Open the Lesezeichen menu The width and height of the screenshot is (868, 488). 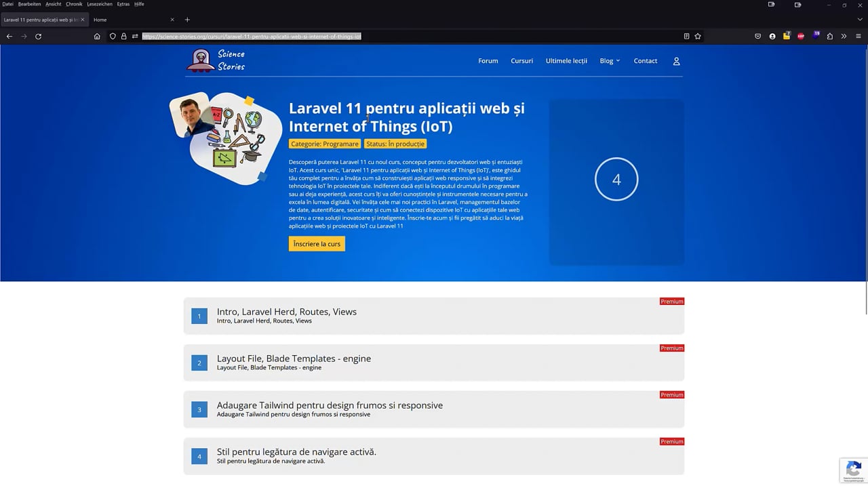(100, 4)
